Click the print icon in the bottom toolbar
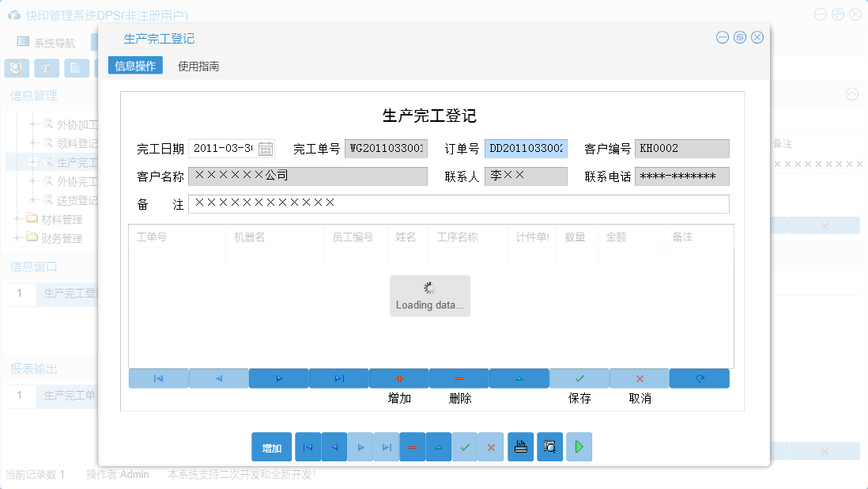Viewport: 868px width, 489px height. [520, 446]
